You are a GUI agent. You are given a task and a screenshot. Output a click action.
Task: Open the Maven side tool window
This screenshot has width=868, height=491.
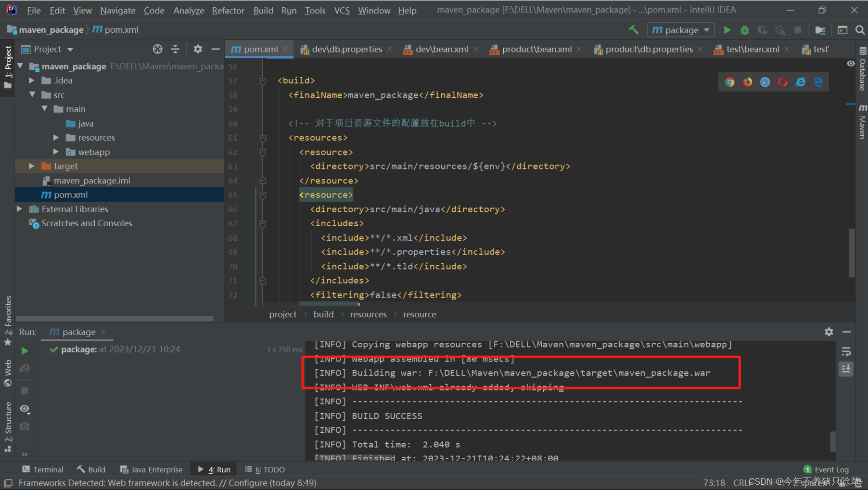862,122
